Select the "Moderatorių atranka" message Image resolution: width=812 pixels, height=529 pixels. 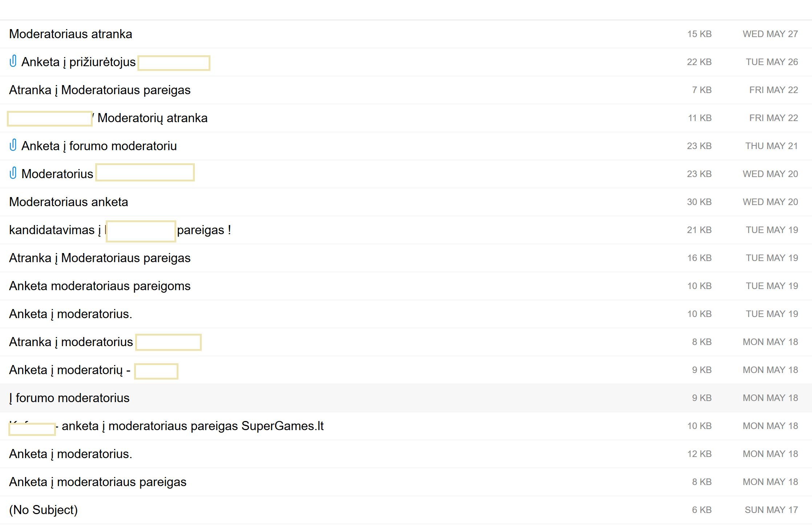click(152, 118)
